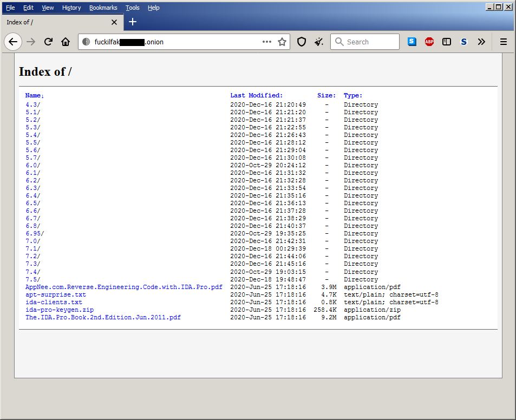Close the 'Index of /' tab
This screenshot has width=516, height=420.
coord(114,22)
